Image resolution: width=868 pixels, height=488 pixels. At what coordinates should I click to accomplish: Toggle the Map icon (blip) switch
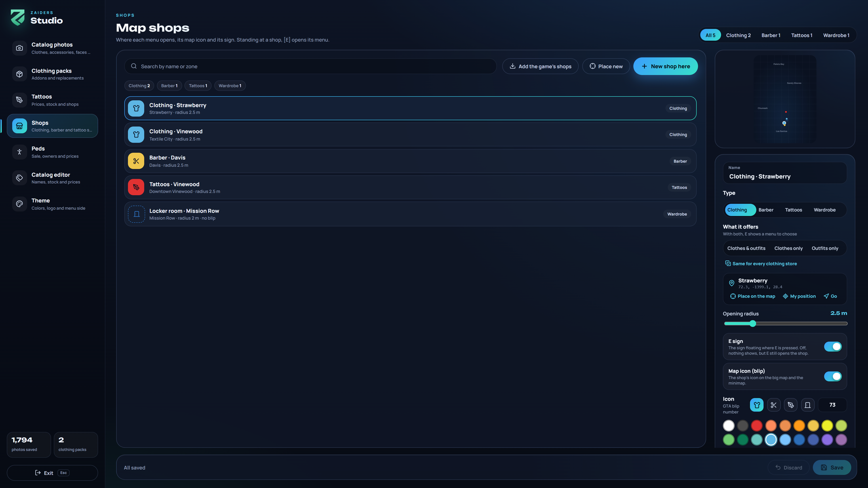(833, 377)
